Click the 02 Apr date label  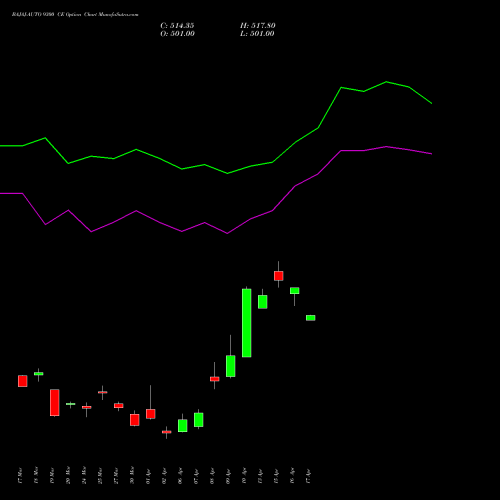click(x=164, y=476)
